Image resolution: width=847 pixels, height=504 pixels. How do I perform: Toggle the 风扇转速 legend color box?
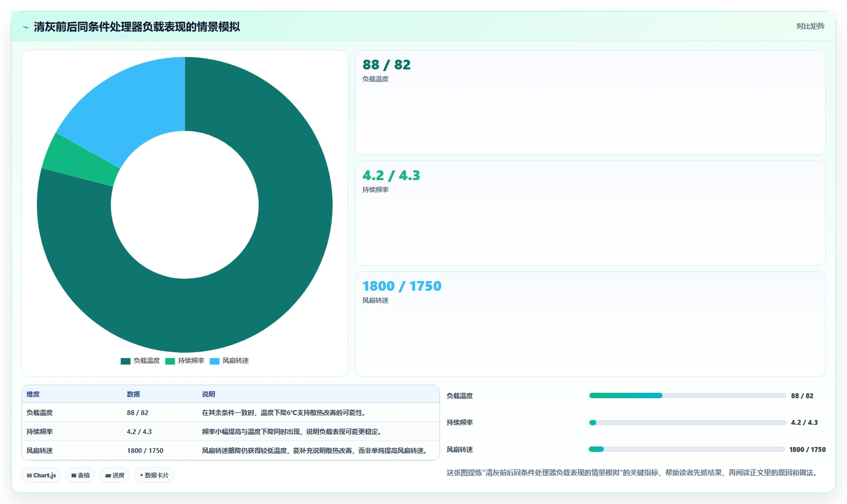click(214, 361)
